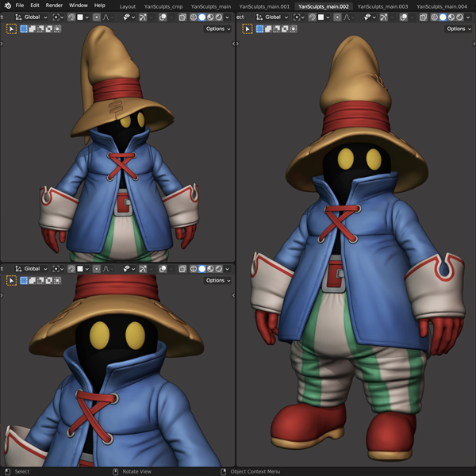476x476 pixels.
Task: Open shading options dropdown in right viewport
Action: click(468, 17)
